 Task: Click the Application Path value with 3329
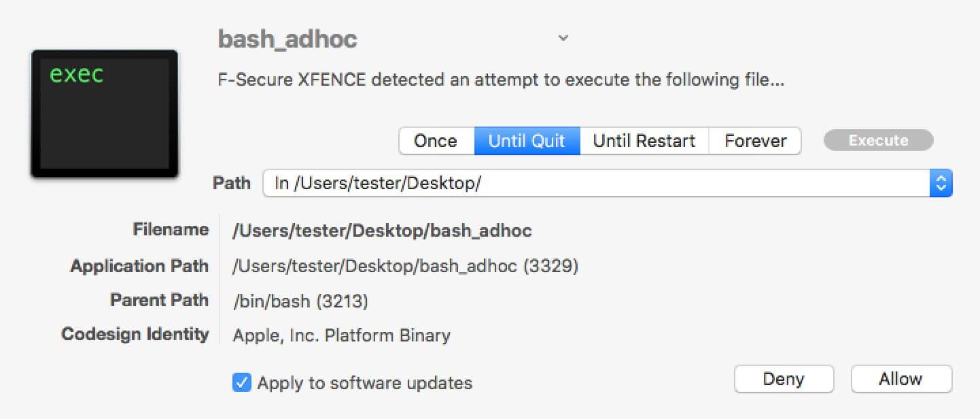click(405, 266)
